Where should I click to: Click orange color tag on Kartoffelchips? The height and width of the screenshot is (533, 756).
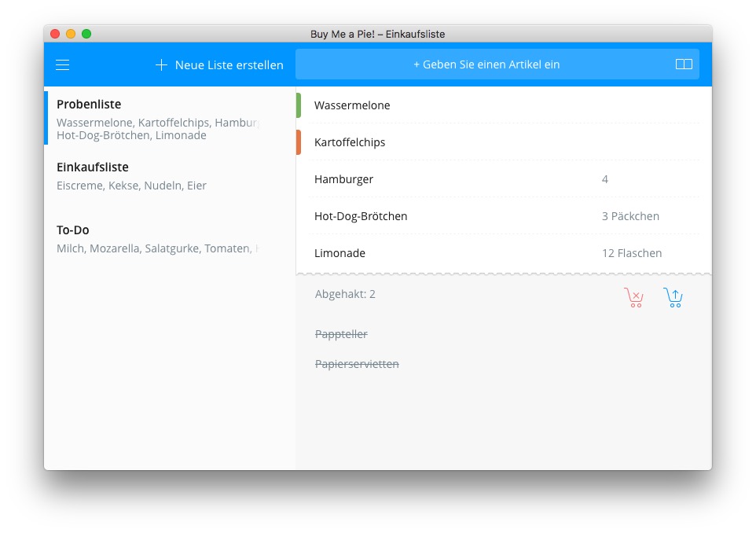[x=299, y=142]
